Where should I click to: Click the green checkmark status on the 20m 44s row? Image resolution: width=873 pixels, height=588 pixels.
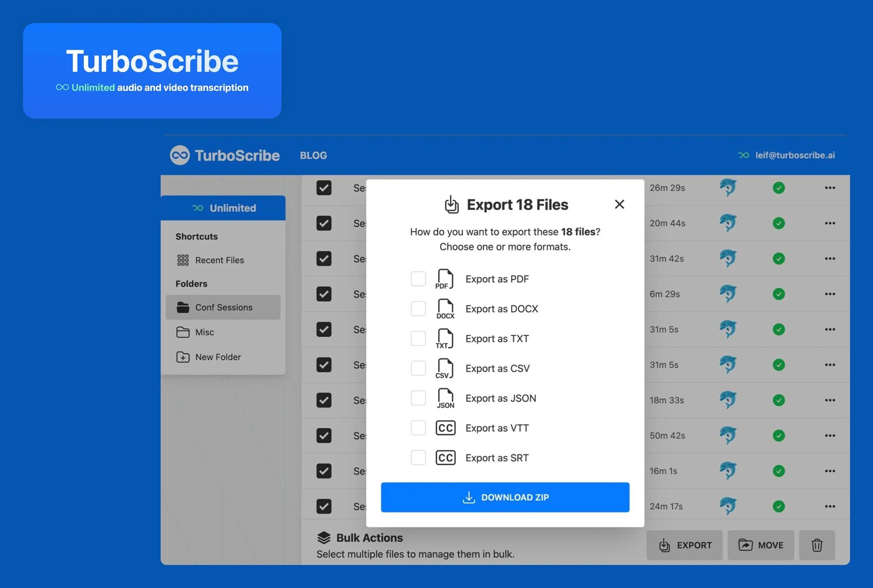pyautogui.click(x=778, y=223)
